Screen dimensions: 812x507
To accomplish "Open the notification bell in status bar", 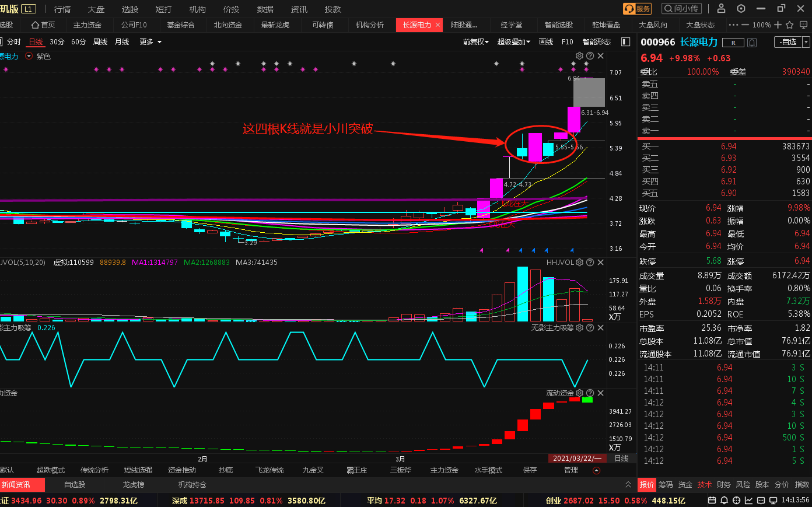I will pyautogui.click(x=724, y=500).
